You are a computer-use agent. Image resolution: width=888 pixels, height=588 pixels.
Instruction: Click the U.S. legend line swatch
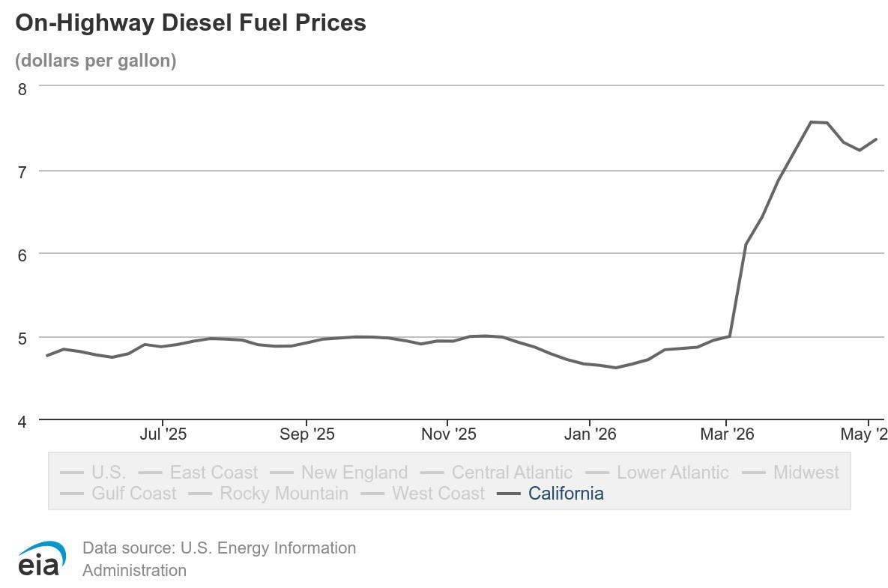71,473
